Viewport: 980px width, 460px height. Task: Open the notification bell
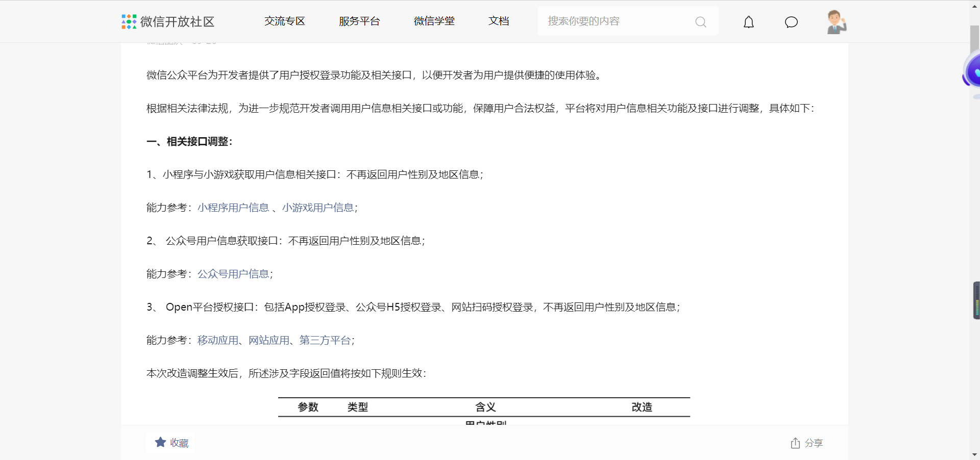(749, 22)
